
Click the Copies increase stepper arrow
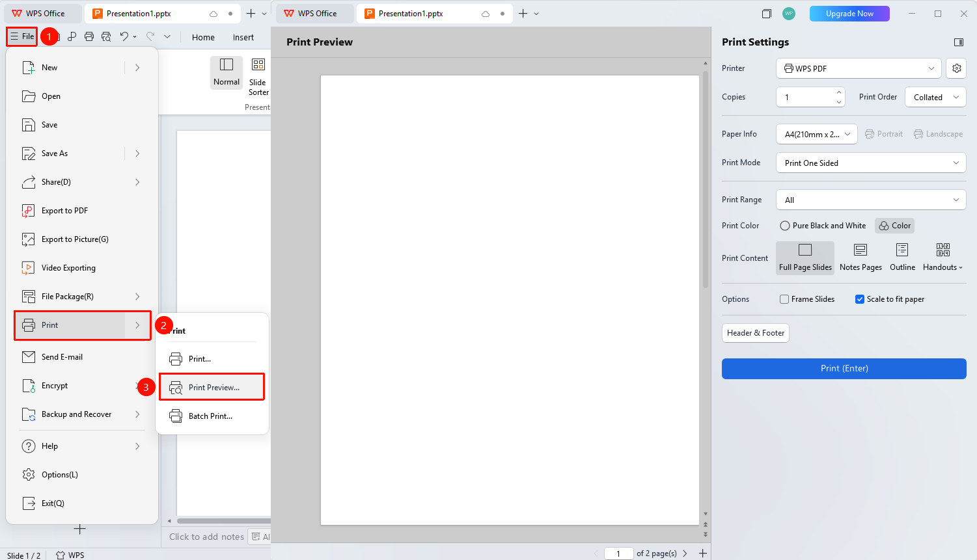(x=839, y=92)
